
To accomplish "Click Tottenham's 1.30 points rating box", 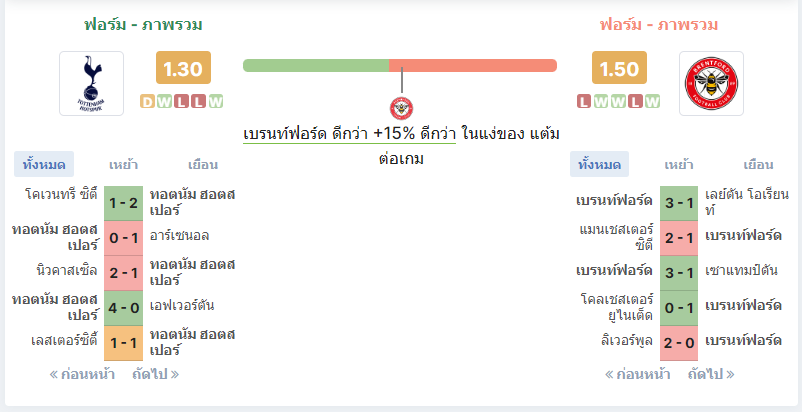I will pyautogui.click(x=183, y=67).
